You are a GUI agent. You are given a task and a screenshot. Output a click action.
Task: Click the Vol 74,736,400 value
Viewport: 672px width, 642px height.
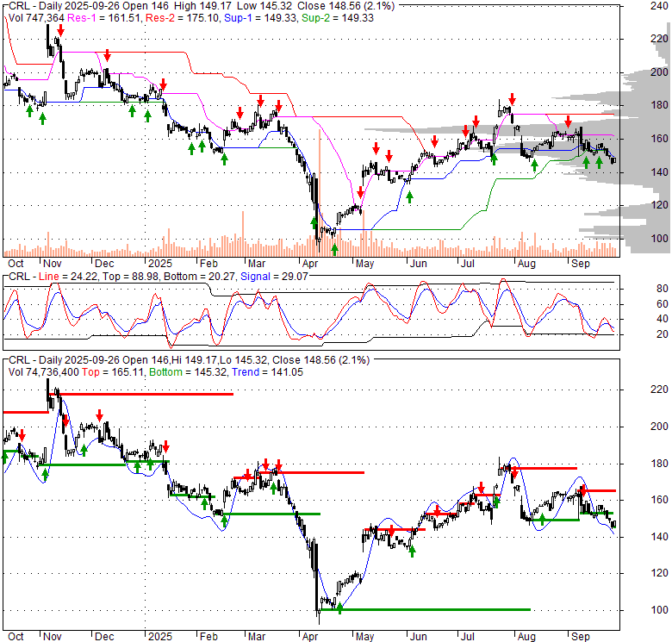[44, 372]
